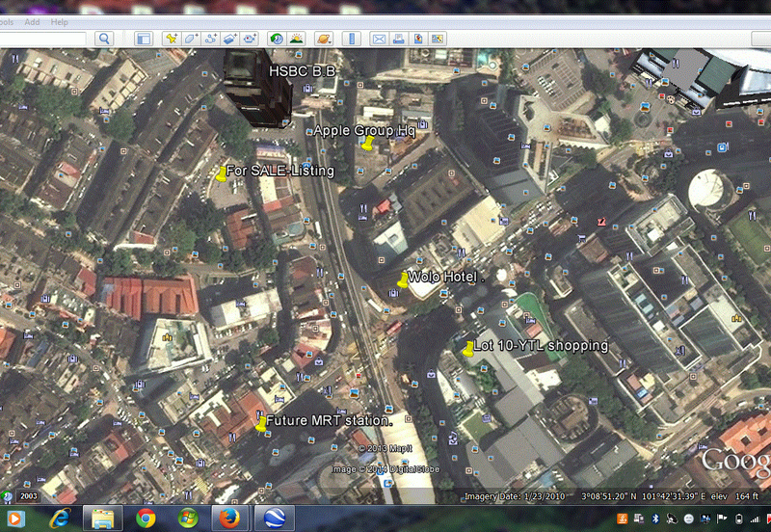Viewport: 771px width, 532px height.
Task: Start the Record a Tour tool
Action: pos(250,39)
